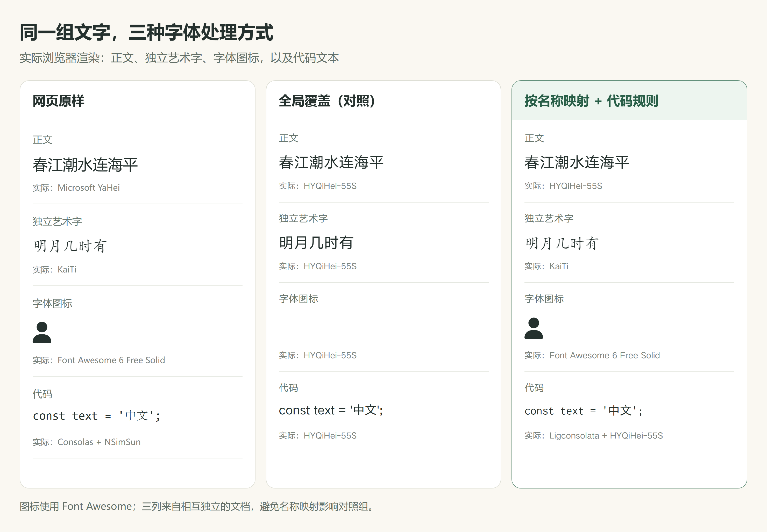Click HYQiHei-55S label under 按名称映射 正文 text
Image resolution: width=767 pixels, height=532 pixels.
tap(564, 186)
